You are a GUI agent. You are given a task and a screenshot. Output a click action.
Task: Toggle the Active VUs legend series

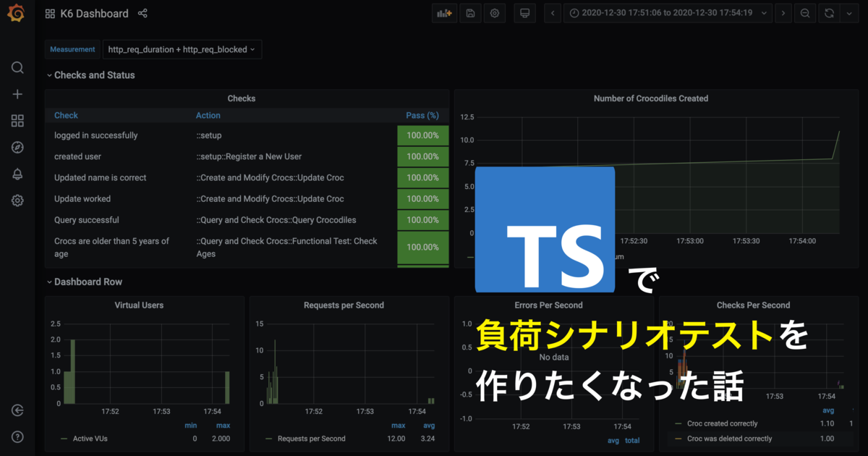90,439
